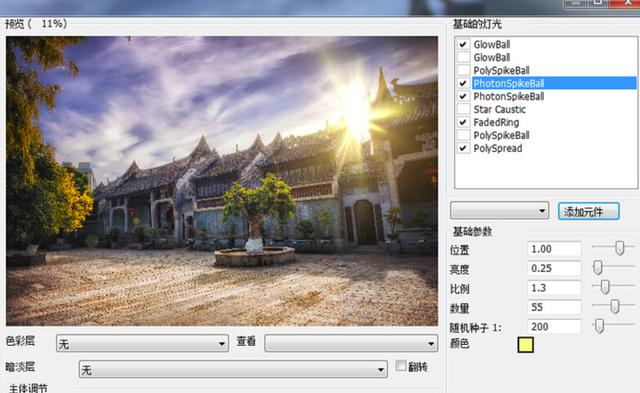Image resolution: width=640 pixels, height=393 pixels.
Task: Select the first PolySpikeBall list item
Action: [501, 70]
